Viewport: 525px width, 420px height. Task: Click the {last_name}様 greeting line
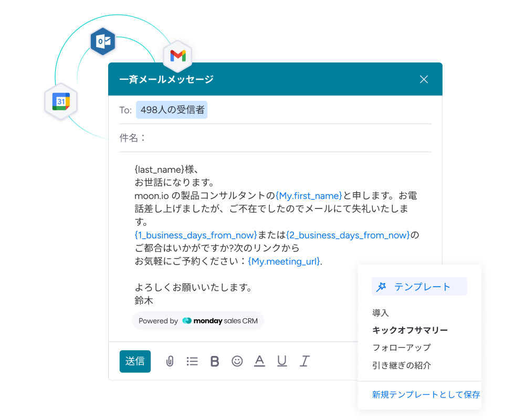click(166, 170)
